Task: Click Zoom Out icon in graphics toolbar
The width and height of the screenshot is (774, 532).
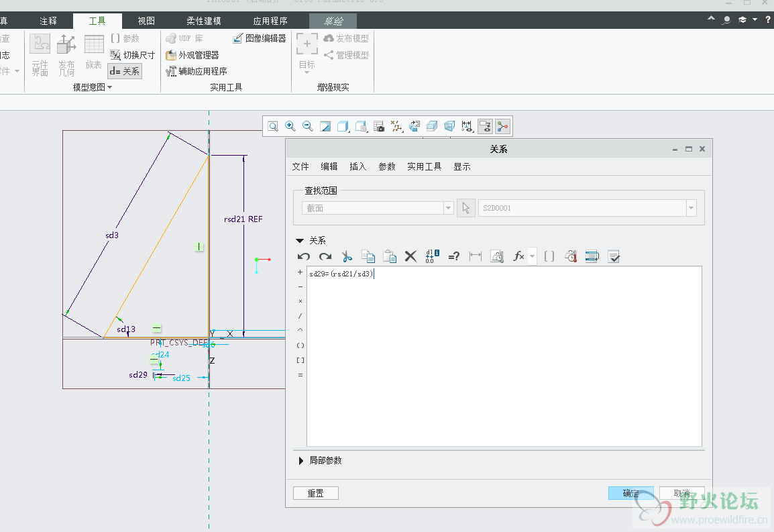Action: 308,126
